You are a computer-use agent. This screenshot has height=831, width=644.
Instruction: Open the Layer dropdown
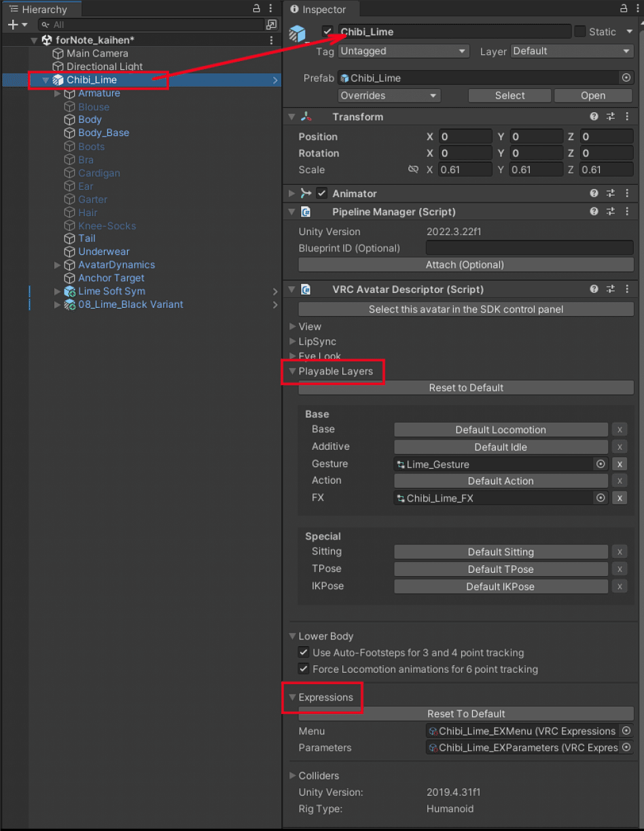click(x=572, y=51)
